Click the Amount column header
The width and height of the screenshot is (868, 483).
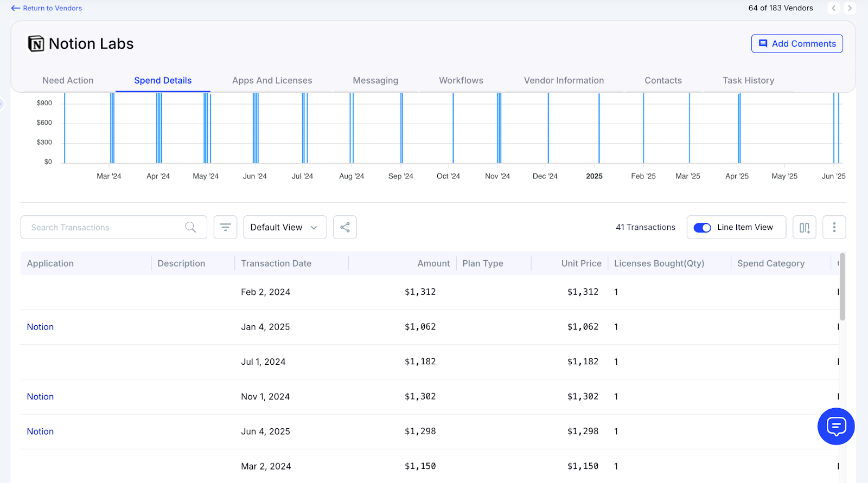point(433,263)
